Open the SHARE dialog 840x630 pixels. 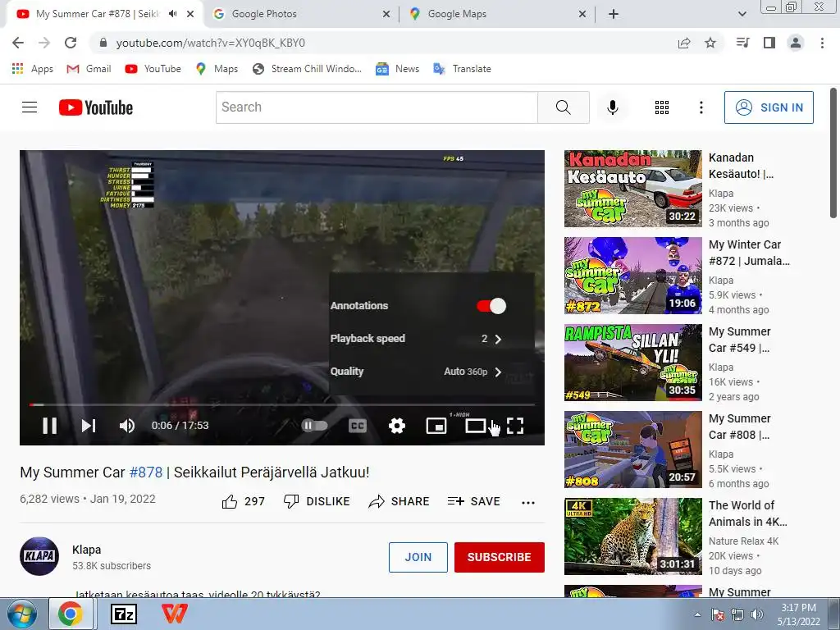tap(399, 501)
